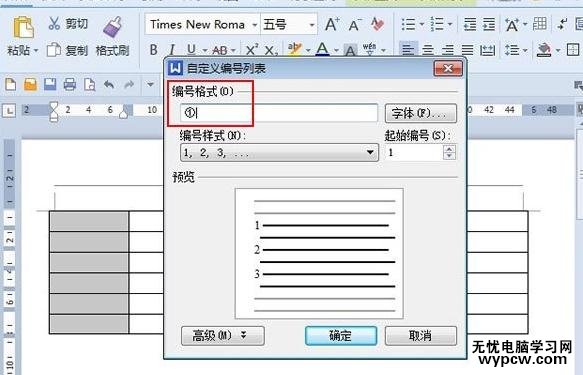
Task: Close the custom numbering list dialog
Action: pos(448,68)
